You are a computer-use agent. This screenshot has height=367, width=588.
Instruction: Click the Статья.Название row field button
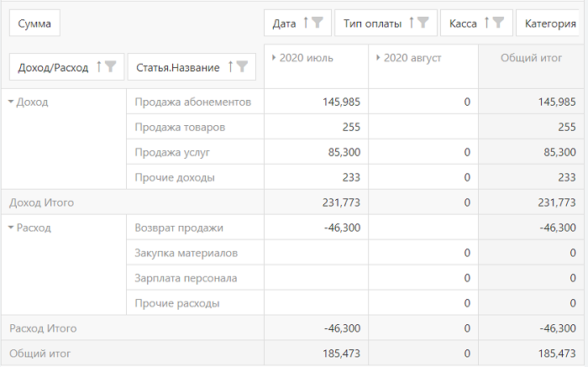pyautogui.click(x=192, y=67)
